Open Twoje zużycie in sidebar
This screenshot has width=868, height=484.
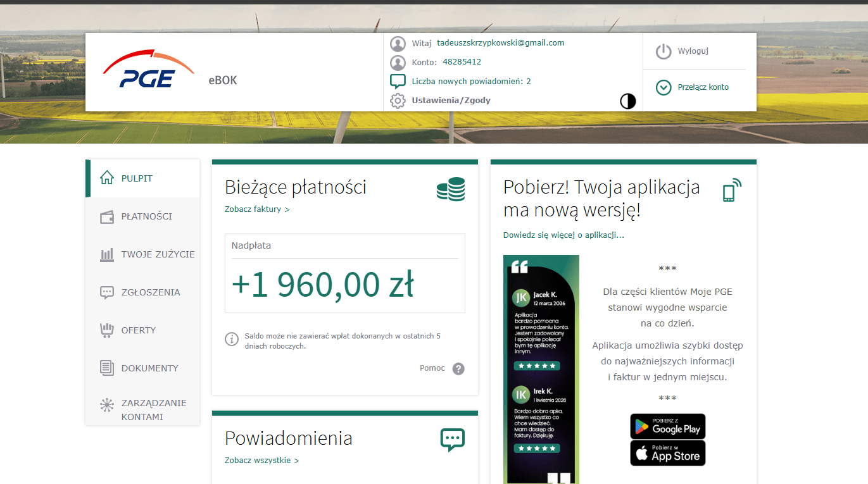(142, 254)
